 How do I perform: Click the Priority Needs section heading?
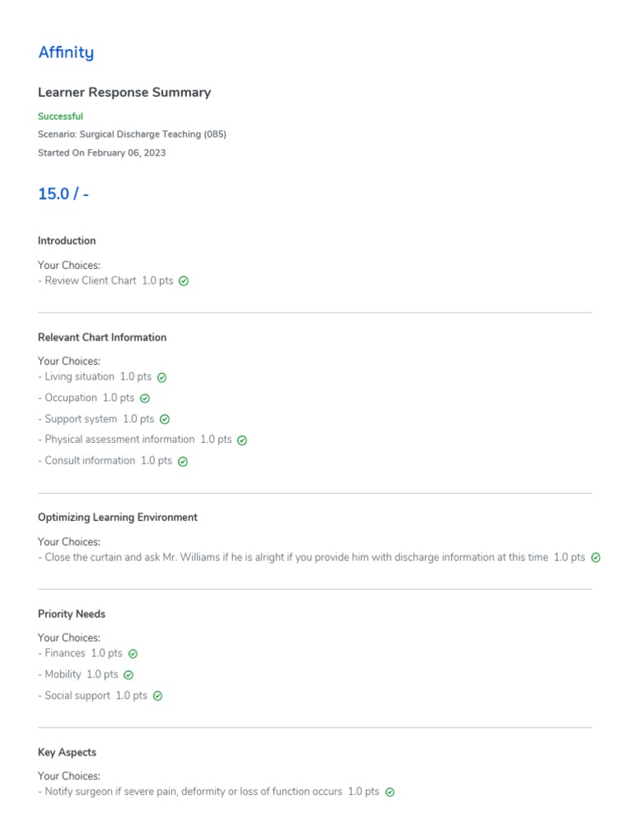click(71, 614)
